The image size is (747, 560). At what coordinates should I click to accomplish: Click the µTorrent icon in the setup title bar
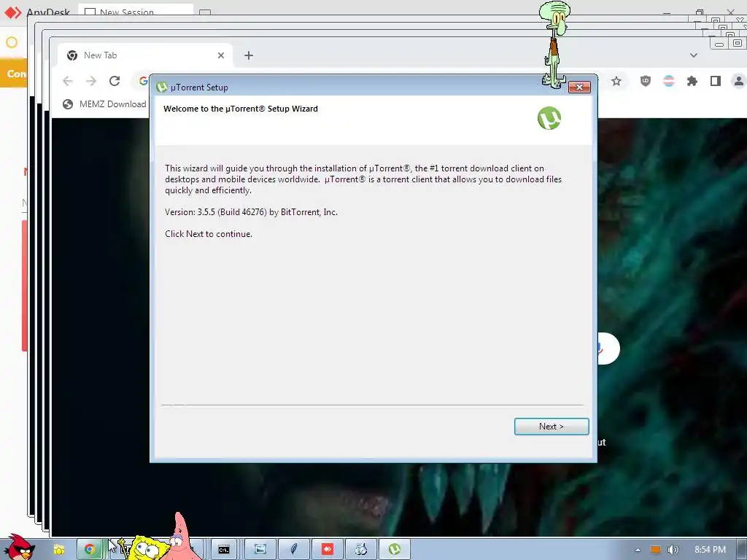[162, 87]
